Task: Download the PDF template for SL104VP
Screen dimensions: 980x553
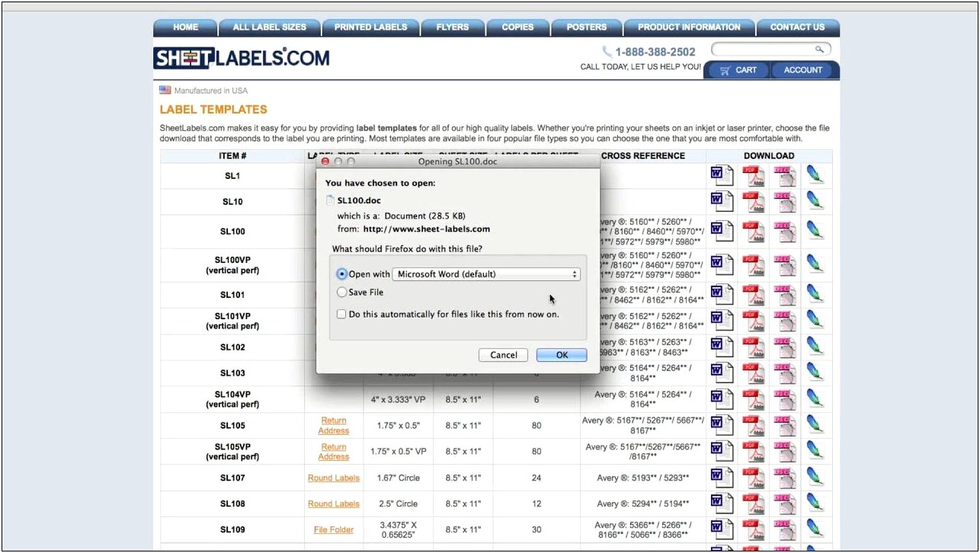Action: pyautogui.click(x=754, y=399)
